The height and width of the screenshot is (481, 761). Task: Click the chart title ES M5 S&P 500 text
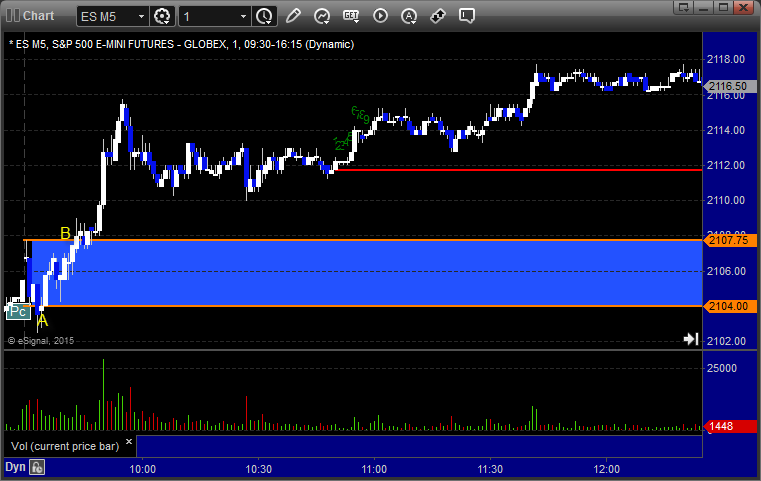pyautogui.click(x=182, y=44)
